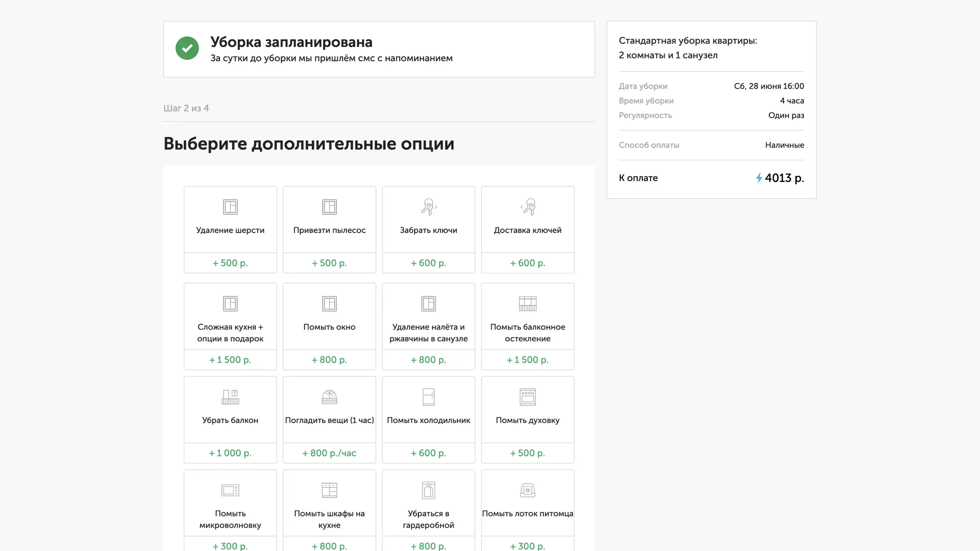Click the Наличные payment method value
Viewport: 980px width, 551px height.
coord(784,145)
